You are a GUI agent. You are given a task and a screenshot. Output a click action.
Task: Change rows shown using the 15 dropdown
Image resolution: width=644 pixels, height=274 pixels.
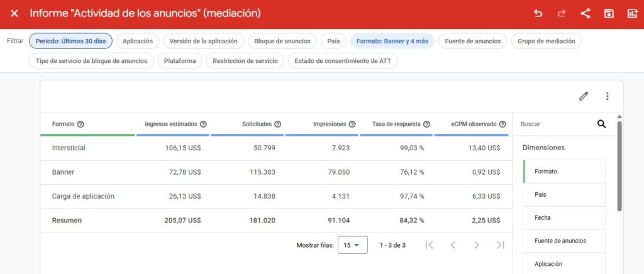(352, 245)
